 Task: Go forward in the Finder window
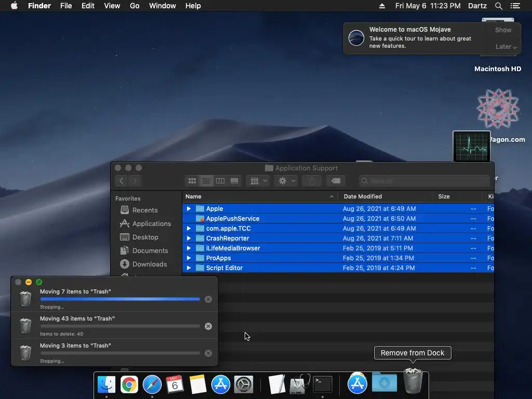135,181
